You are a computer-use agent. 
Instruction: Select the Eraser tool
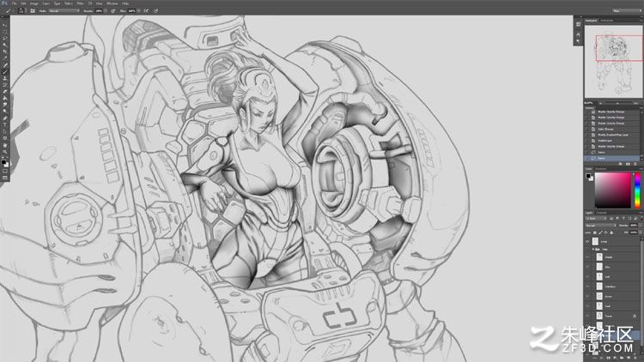[5, 91]
